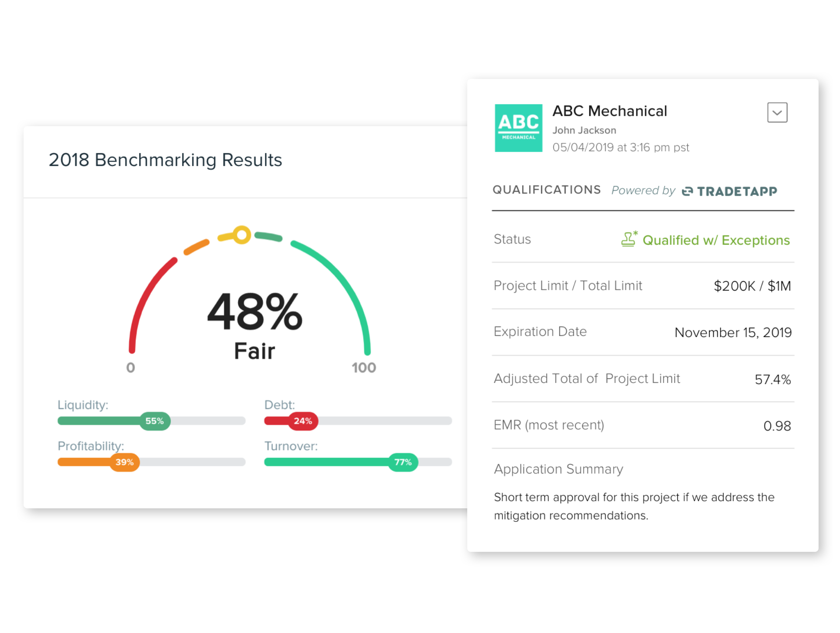The width and height of the screenshot is (840, 633).
Task: Click the ABC Mechanical logo thumbnail
Action: 518,128
